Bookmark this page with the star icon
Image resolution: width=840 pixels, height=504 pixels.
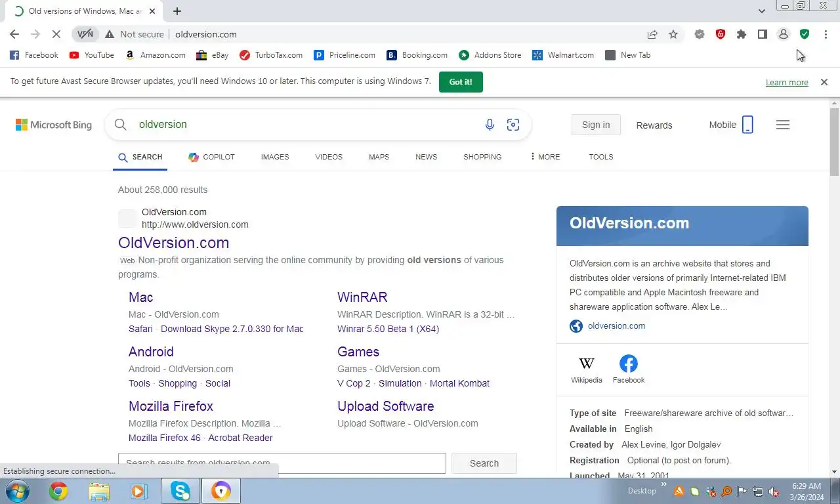click(x=673, y=34)
